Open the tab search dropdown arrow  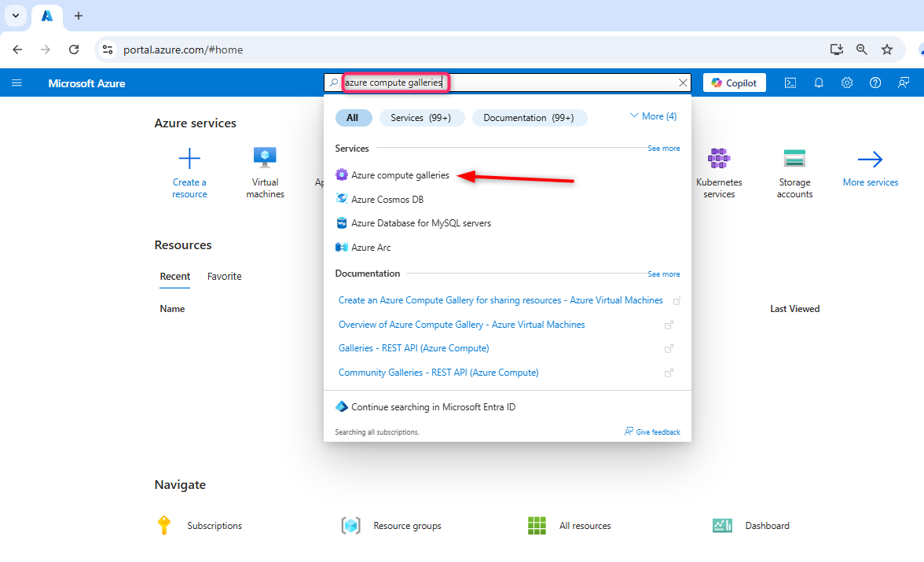pos(16,16)
